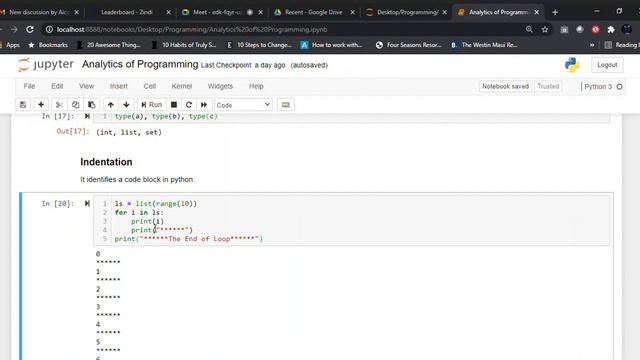
Task: Open the Cell menu
Action: coord(150,86)
